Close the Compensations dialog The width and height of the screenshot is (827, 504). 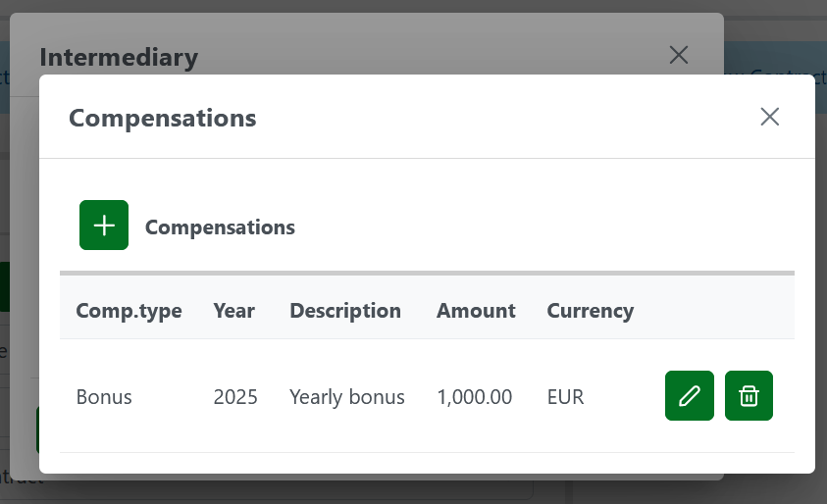[x=769, y=118]
